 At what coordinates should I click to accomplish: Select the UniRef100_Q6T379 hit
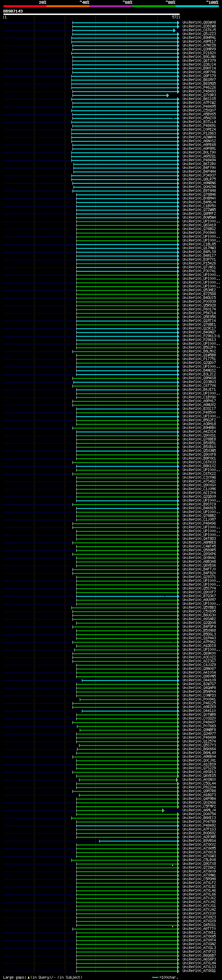(x=199, y=60)
